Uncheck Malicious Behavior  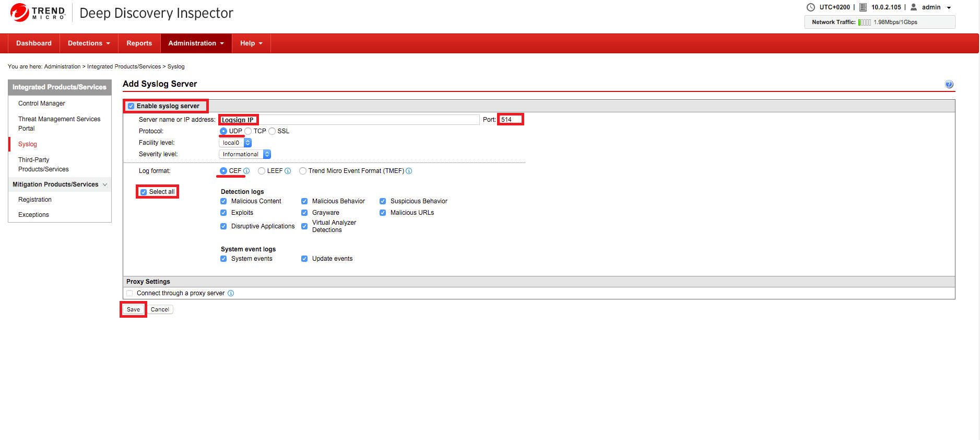(x=304, y=201)
